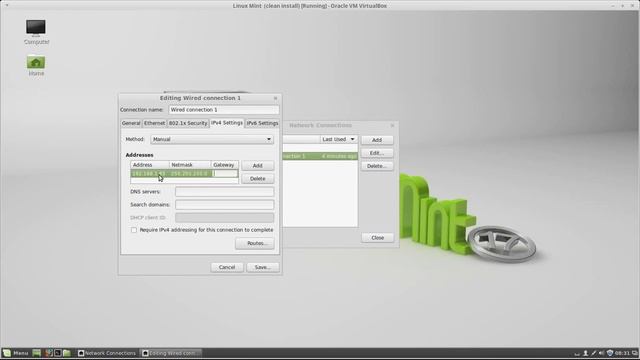Cancel editing the wired connection
Image resolution: width=640 pixels, height=360 pixels.
click(x=227, y=267)
